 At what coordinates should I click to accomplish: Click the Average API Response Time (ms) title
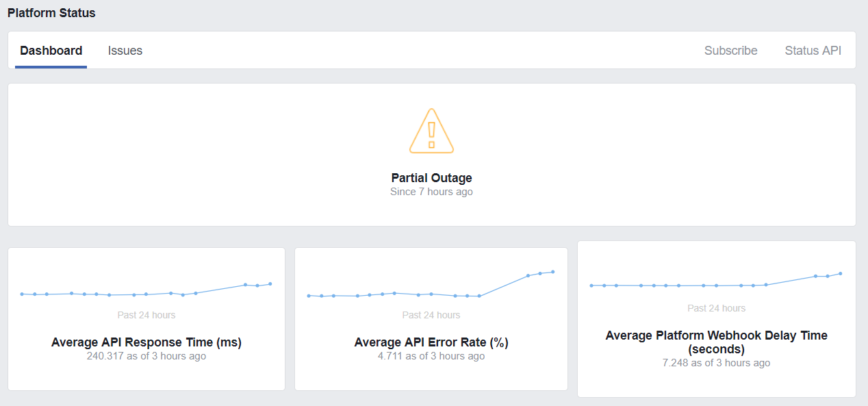click(146, 342)
